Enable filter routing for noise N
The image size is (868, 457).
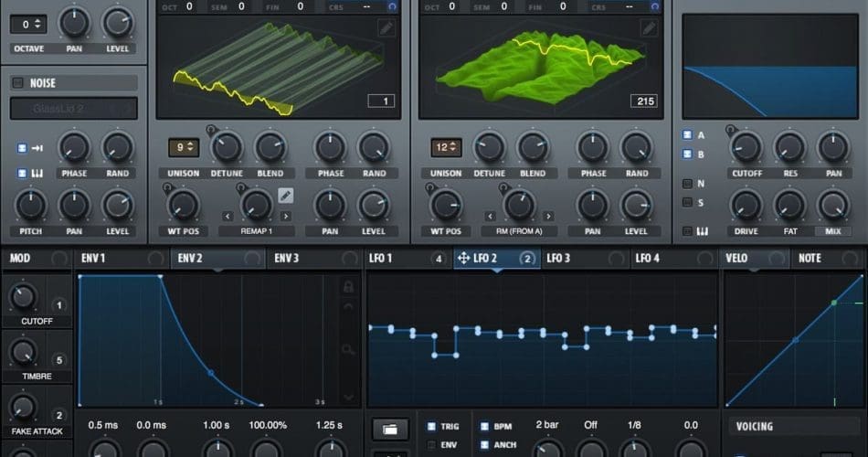point(687,184)
